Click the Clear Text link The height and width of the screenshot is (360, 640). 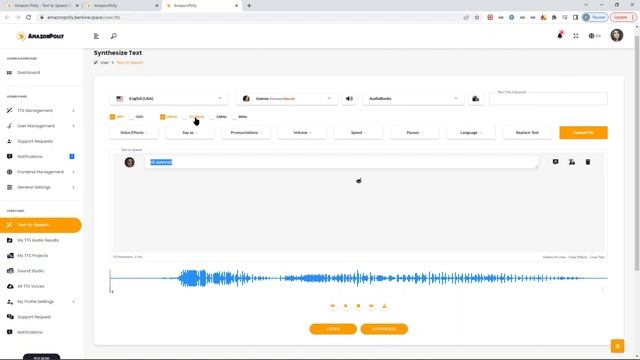(597, 257)
